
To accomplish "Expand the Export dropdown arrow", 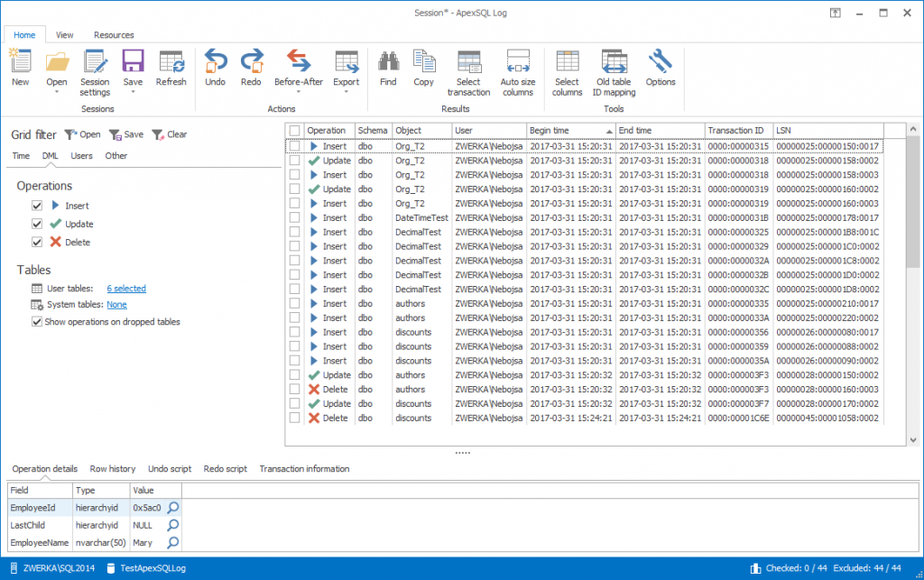I will tap(346, 92).
